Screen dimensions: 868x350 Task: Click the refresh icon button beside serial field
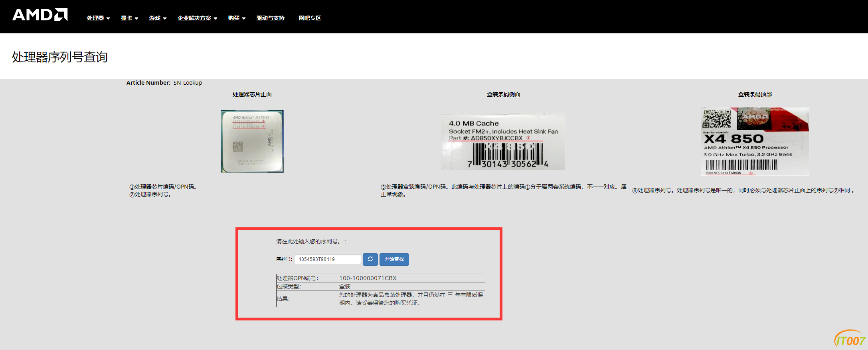click(x=370, y=259)
